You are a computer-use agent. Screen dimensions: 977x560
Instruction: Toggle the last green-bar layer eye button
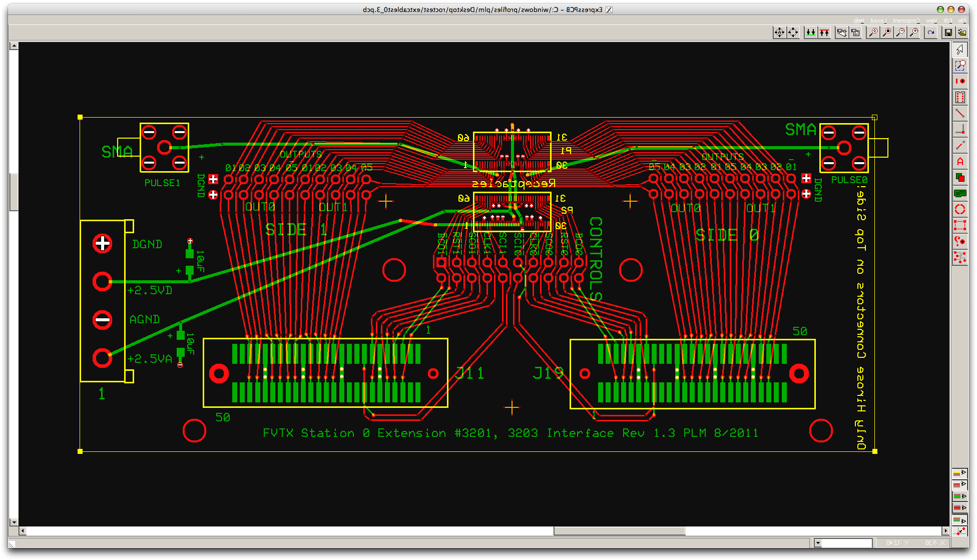click(x=959, y=520)
